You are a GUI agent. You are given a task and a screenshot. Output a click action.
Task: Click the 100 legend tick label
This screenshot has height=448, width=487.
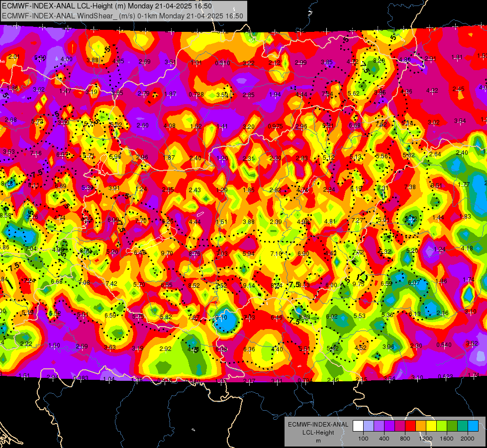click(363, 439)
